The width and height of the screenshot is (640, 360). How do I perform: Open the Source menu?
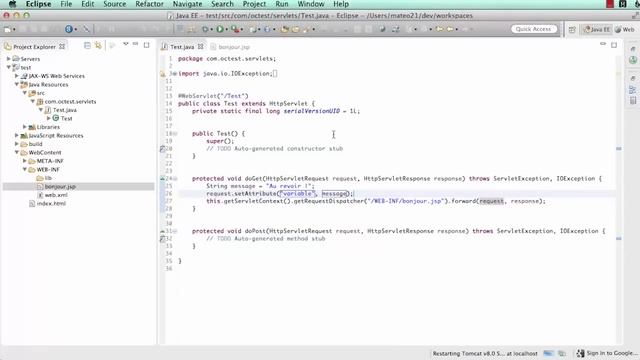click(x=114, y=4)
